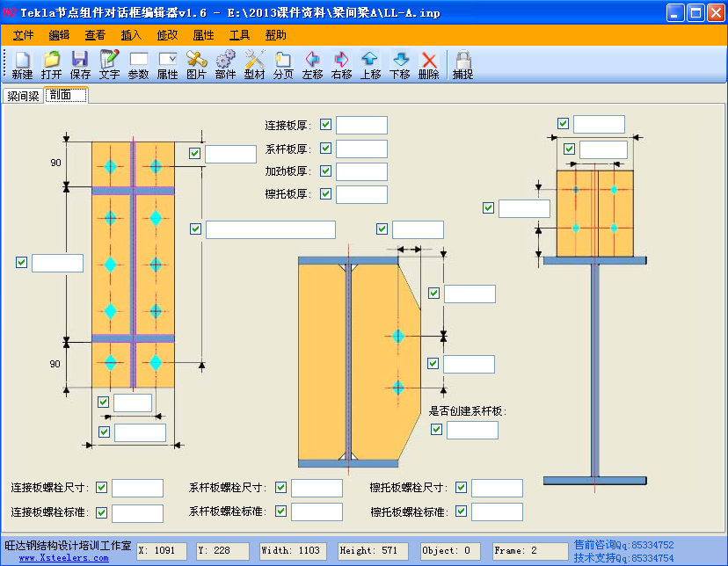This screenshot has width=728, height=566.
Task: Open the 查看 menu
Action: [95, 35]
